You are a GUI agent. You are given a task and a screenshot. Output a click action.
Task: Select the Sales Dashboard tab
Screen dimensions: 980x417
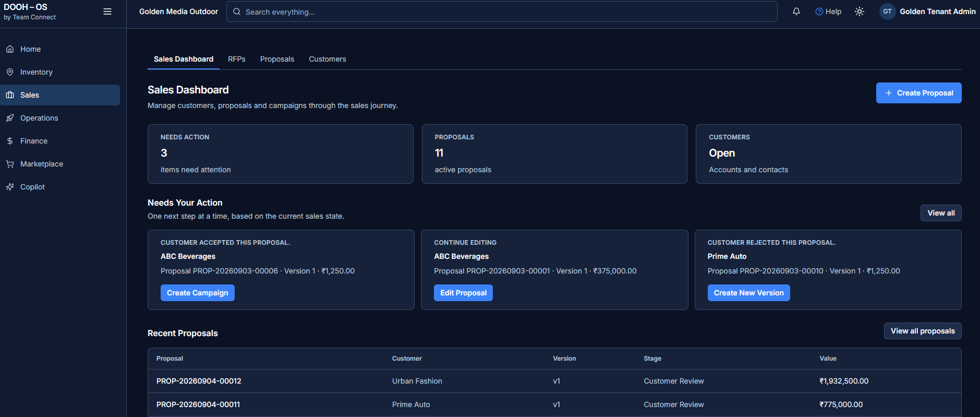(184, 59)
